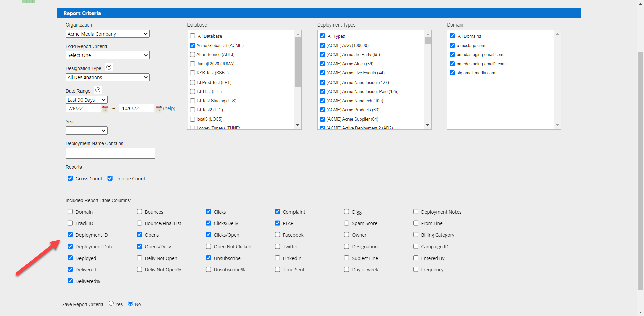Click the Designation Type help question icon
Viewport: 644px width, 316px height.
(109, 67)
